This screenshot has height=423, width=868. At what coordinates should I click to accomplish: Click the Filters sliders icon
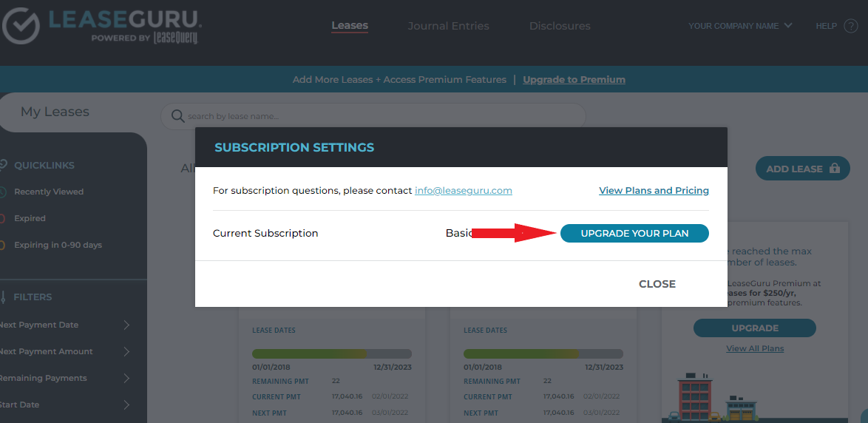[2, 297]
